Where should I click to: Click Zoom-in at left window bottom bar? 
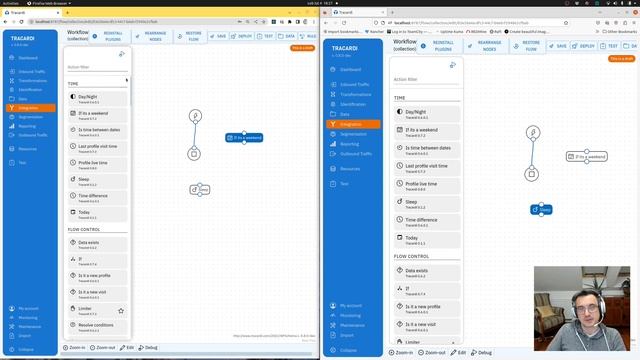[x=74, y=348]
